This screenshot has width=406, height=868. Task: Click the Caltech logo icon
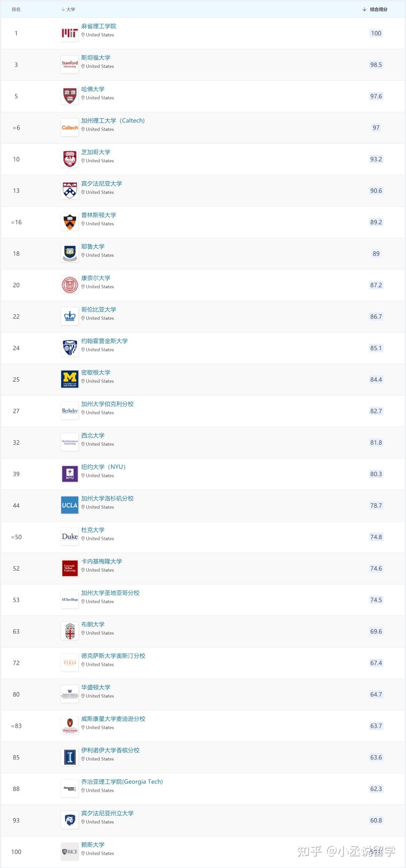(70, 128)
